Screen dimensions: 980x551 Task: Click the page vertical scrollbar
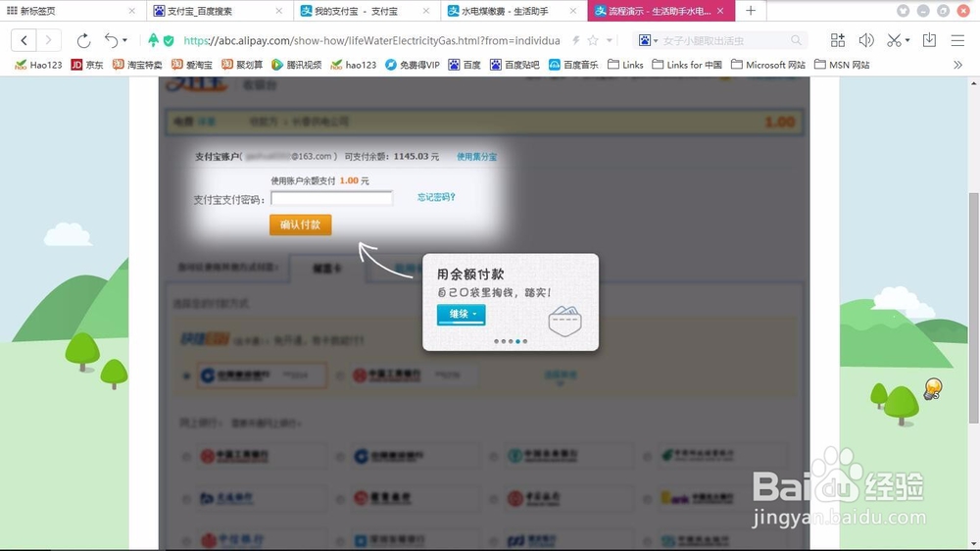tap(974, 308)
